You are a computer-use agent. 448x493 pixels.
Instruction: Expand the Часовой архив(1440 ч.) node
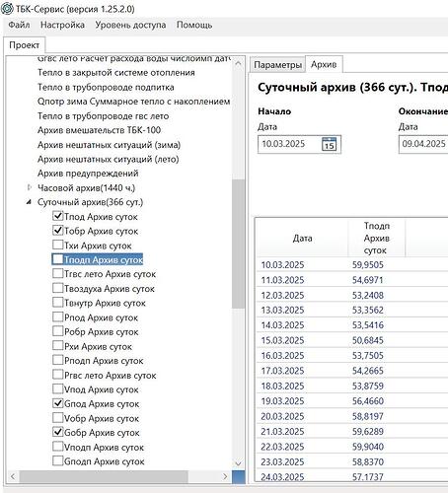(x=29, y=187)
